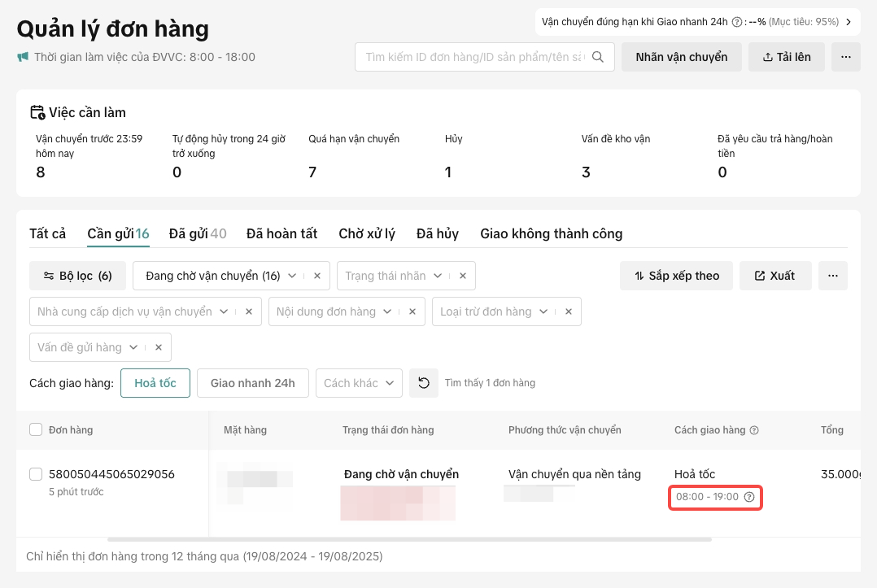Image resolution: width=877 pixels, height=588 pixels.
Task: Click the Sắp xếp theo button
Action: coord(676,276)
